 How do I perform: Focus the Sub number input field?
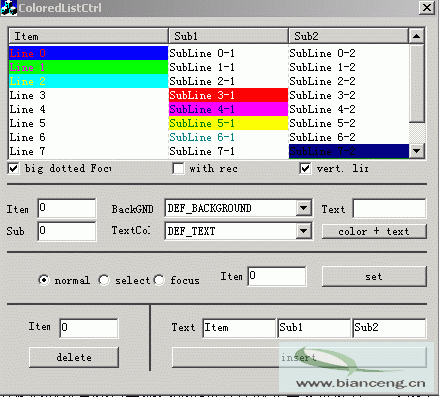point(67,231)
